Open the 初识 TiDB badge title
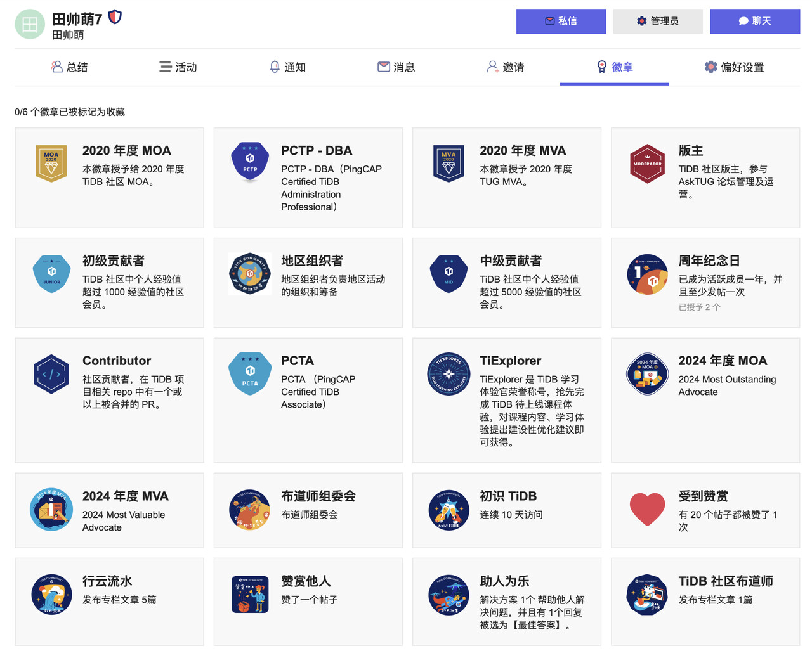812x658 pixels. click(x=508, y=496)
